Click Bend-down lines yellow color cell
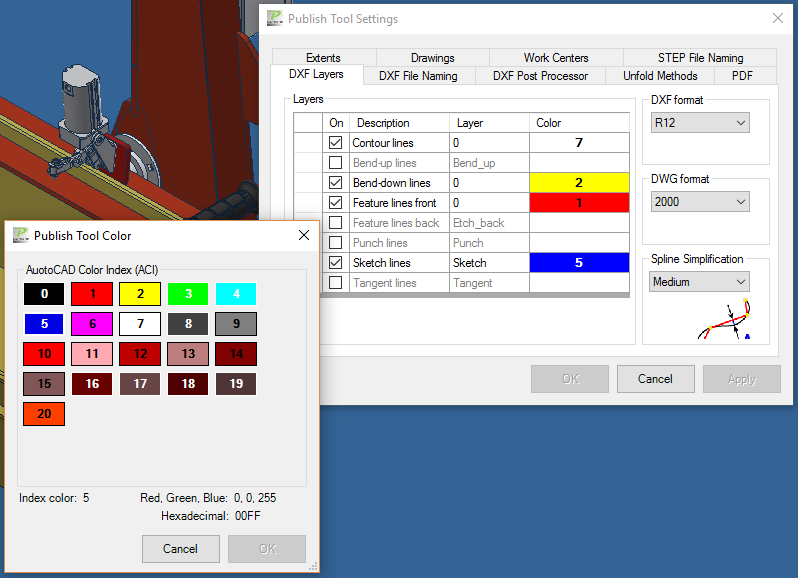 [579, 183]
